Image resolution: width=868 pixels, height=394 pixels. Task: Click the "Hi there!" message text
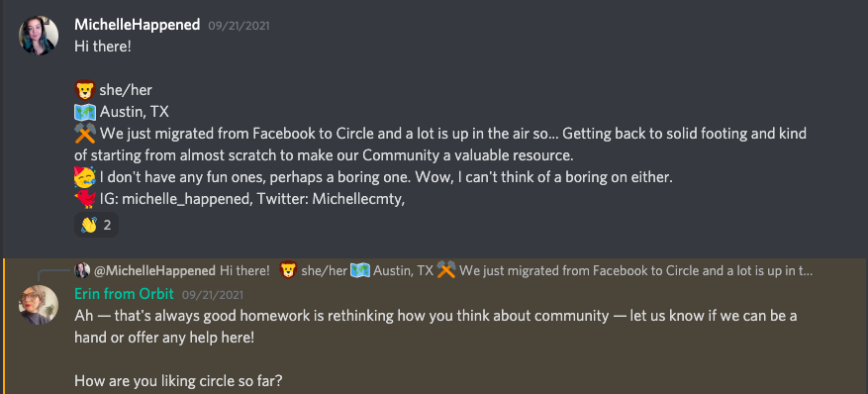(102, 47)
